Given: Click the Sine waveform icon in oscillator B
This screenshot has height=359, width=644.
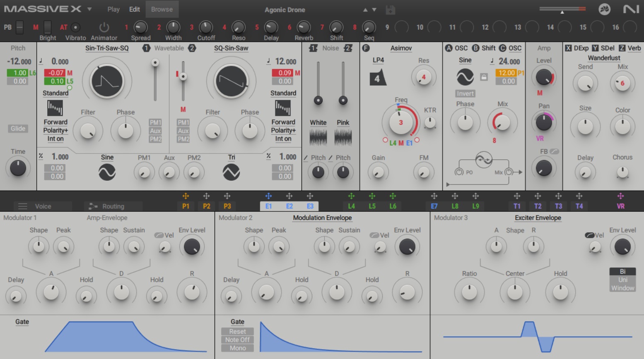Looking at the screenshot, I should click(465, 77).
